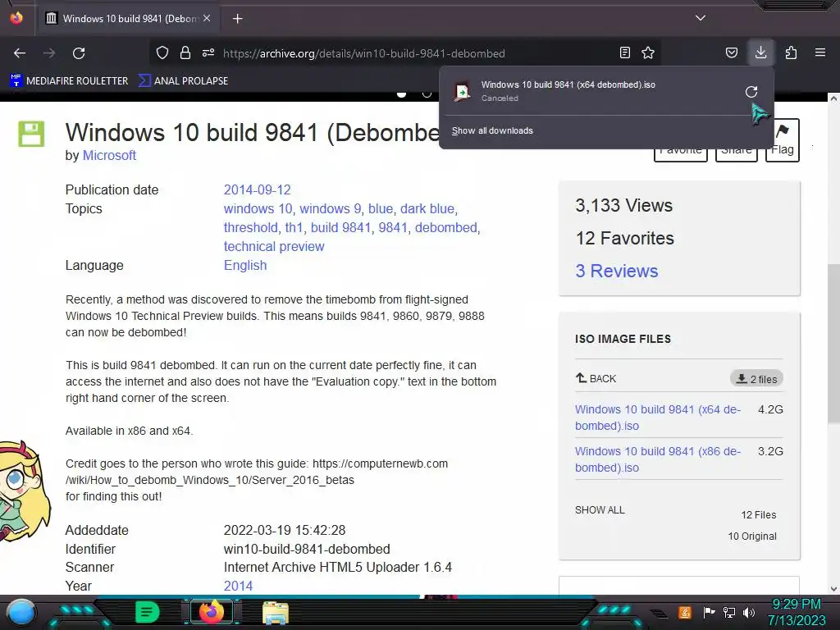The height and width of the screenshot is (630, 840).
Task: Open the Microsoft author link
Action: [x=109, y=155]
